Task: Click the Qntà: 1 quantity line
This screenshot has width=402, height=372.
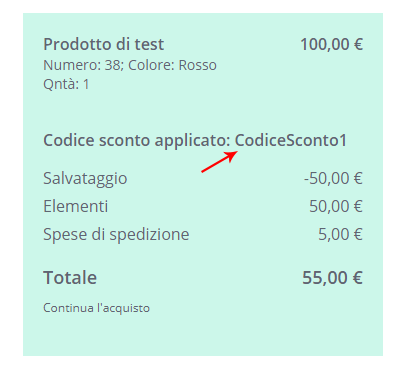Action: point(66,84)
